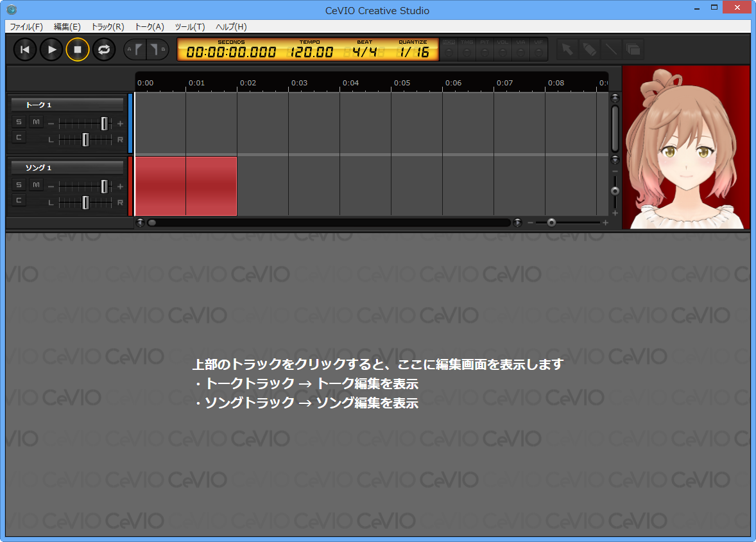Click the horizontal zoom slider knob
The height and width of the screenshot is (542, 756).
[551, 222]
